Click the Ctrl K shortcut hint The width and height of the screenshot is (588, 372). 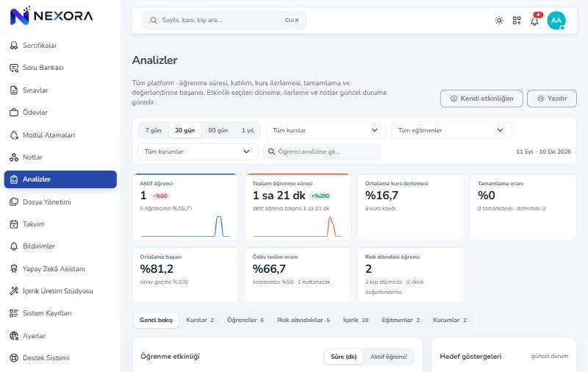(x=292, y=21)
